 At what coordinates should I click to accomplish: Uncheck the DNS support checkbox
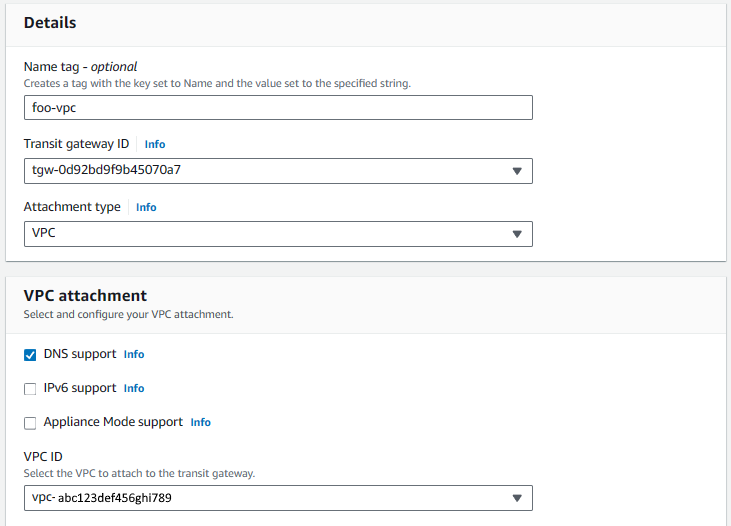(30, 355)
